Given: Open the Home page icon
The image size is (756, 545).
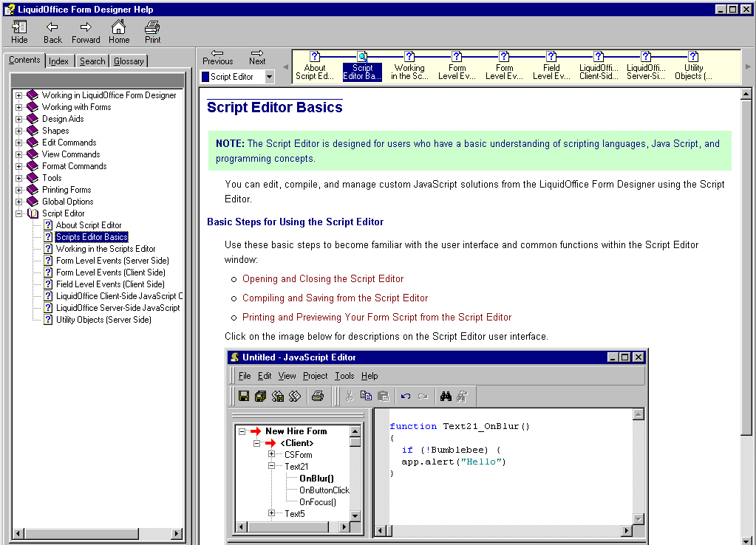Looking at the screenshot, I should pyautogui.click(x=118, y=32).
